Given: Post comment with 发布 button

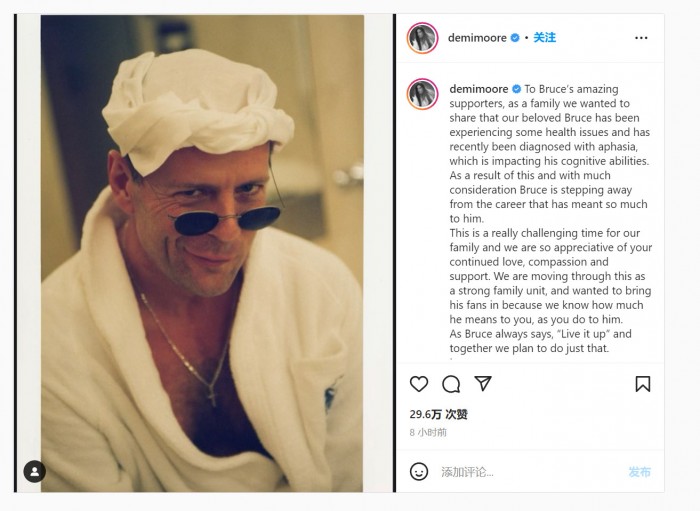Looking at the screenshot, I should (x=639, y=472).
